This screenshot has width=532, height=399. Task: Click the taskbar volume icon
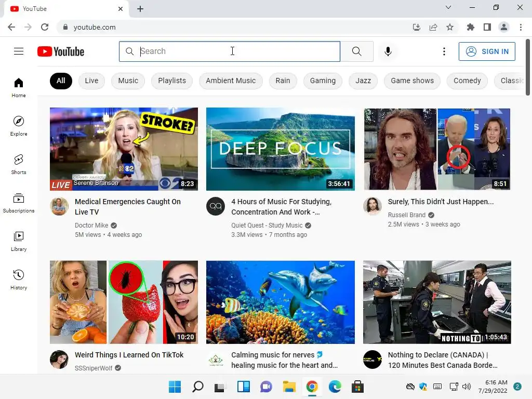coord(467,387)
